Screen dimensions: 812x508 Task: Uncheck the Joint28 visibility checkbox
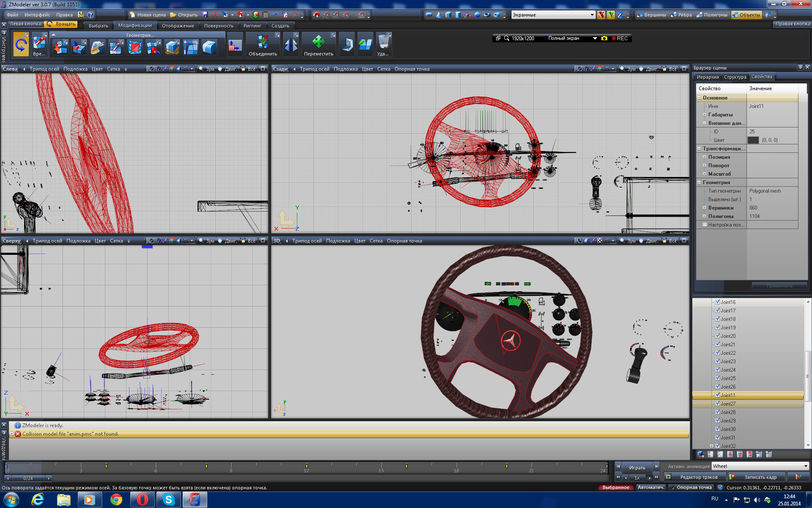click(x=718, y=412)
